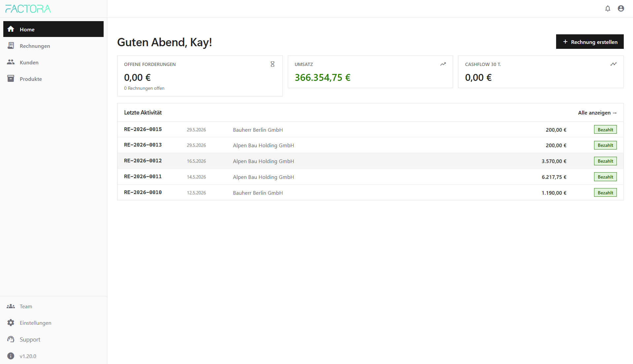Click Alpen Bau Holding GmbH in RE-2026-0013 row
Image resolution: width=633 pixels, height=364 pixels.
(x=263, y=145)
